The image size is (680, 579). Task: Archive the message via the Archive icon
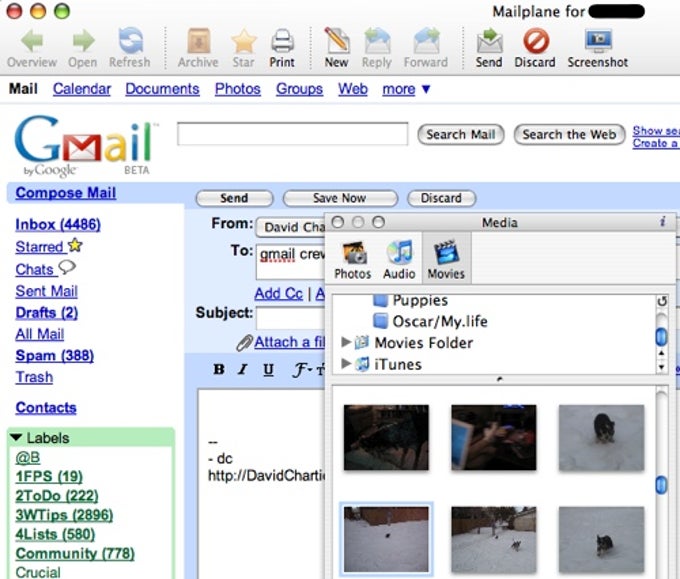tap(199, 40)
